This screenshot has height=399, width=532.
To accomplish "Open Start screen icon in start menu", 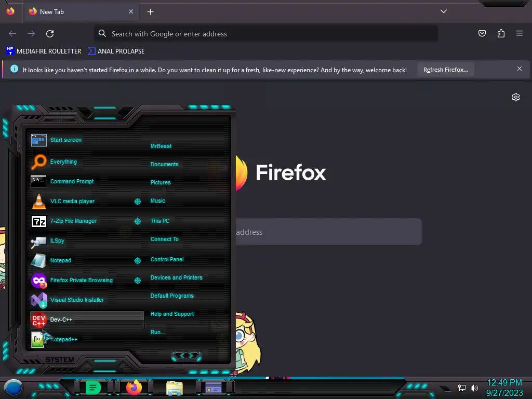I will tap(38, 140).
